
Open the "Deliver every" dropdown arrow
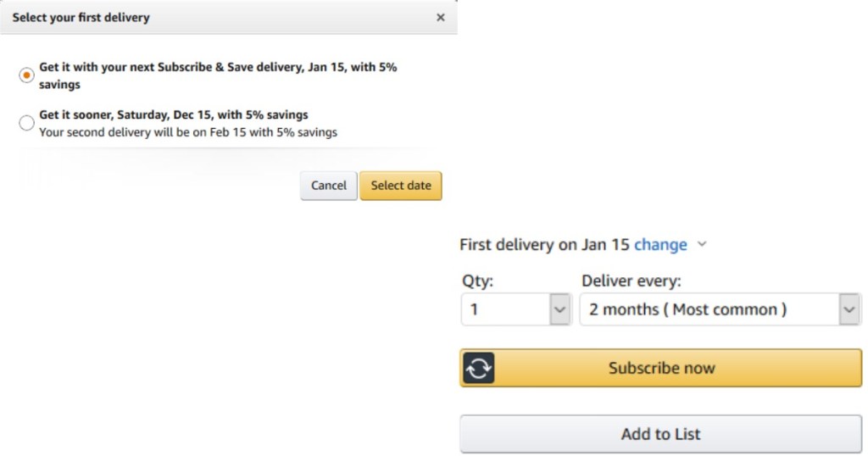click(x=849, y=309)
